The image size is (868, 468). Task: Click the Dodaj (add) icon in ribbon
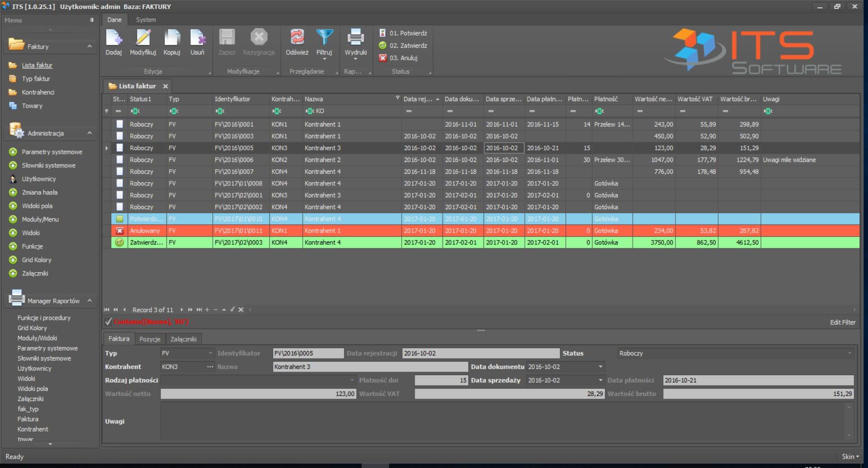click(114, 38)
